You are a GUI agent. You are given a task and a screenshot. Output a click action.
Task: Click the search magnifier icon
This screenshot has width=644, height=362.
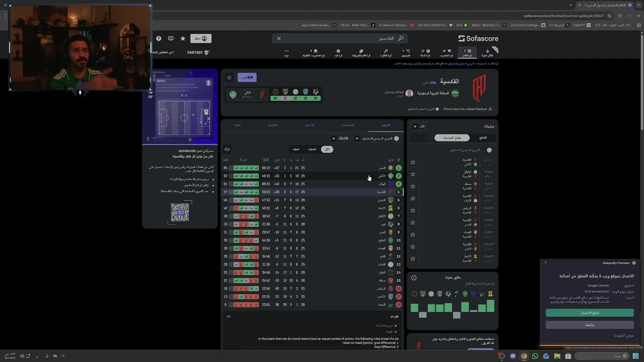pos(400,38)
